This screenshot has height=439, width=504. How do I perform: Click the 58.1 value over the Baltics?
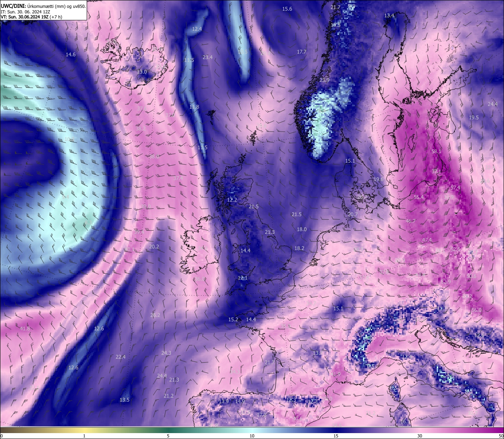coord(436,152)
